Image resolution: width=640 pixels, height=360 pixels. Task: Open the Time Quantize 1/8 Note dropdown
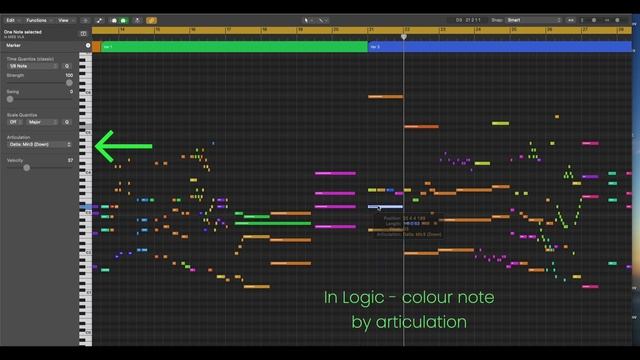[x=33, y=66]
